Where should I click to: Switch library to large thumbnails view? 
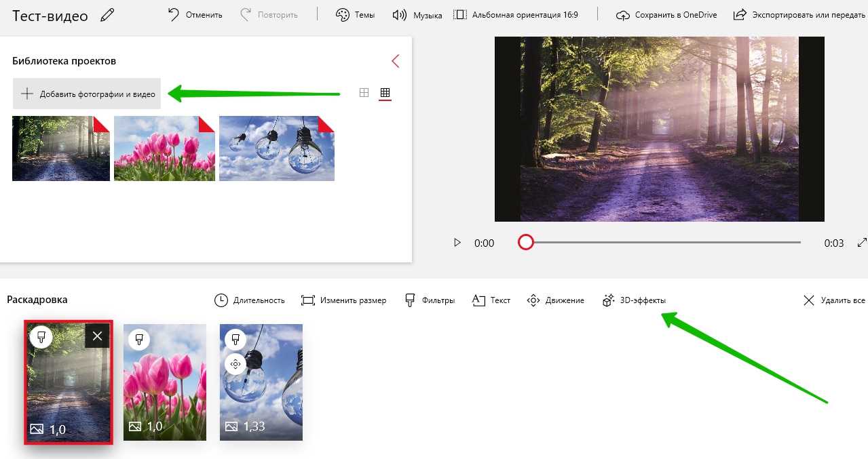coord(364,93)
